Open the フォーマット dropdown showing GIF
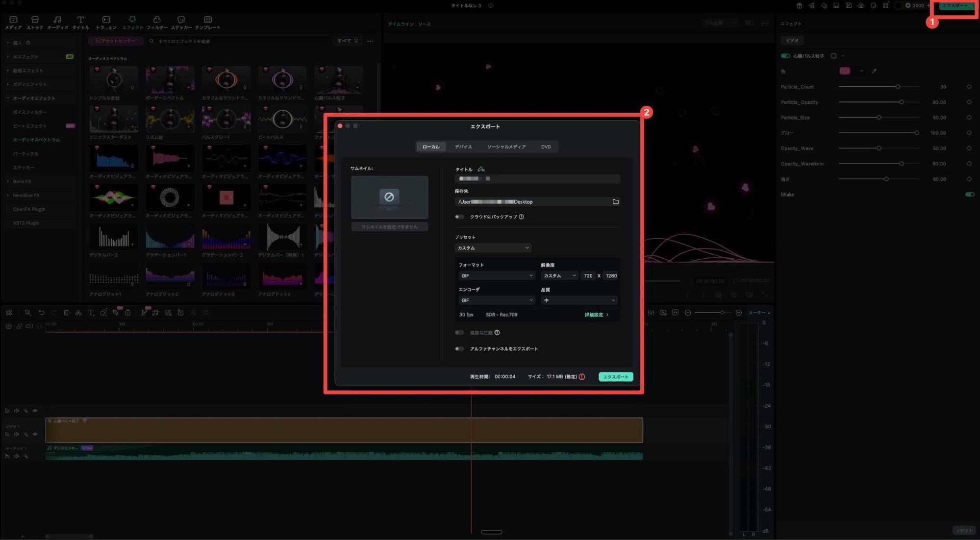 pyautogui.click(x=496, y=275)
